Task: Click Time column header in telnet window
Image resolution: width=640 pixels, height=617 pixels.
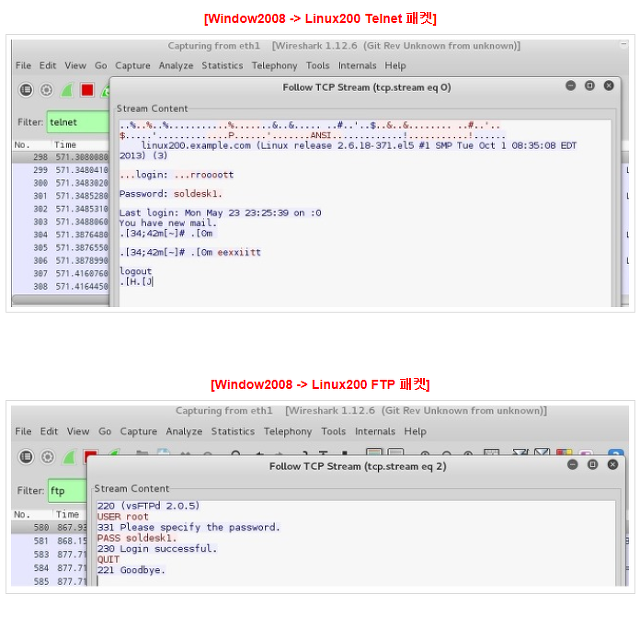Action: point(65,145)
